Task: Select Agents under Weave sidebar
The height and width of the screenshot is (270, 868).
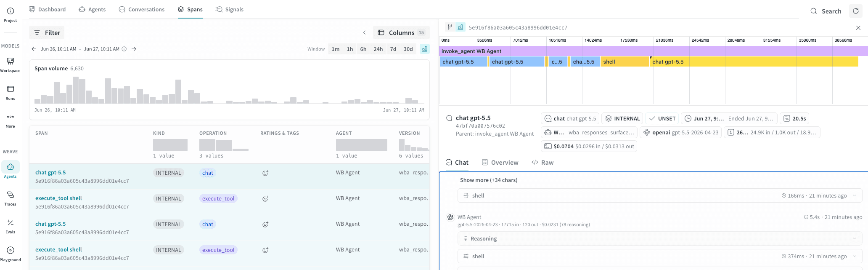Action: click(11, 170)
